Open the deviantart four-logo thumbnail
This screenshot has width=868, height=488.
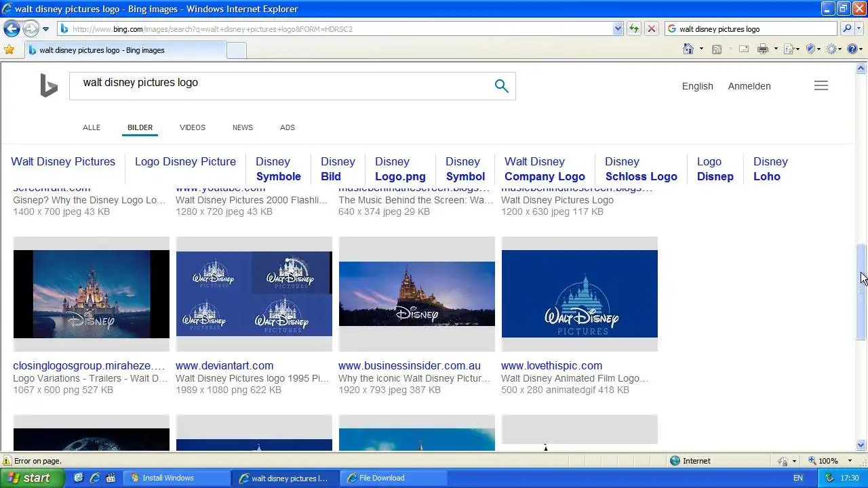pyautogui.click(x=254, y=294)
